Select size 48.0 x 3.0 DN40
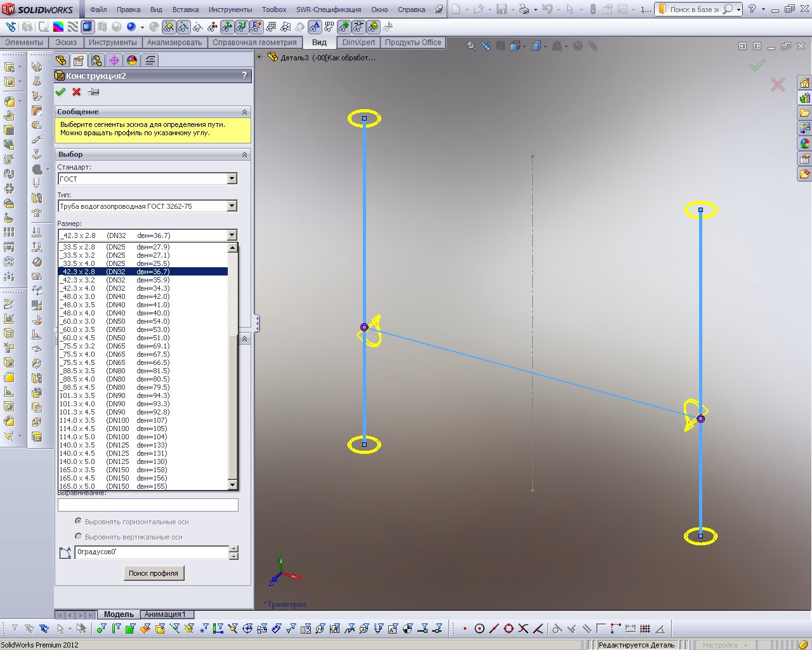This screenshot has height=650, width=812. coord(143,296)
